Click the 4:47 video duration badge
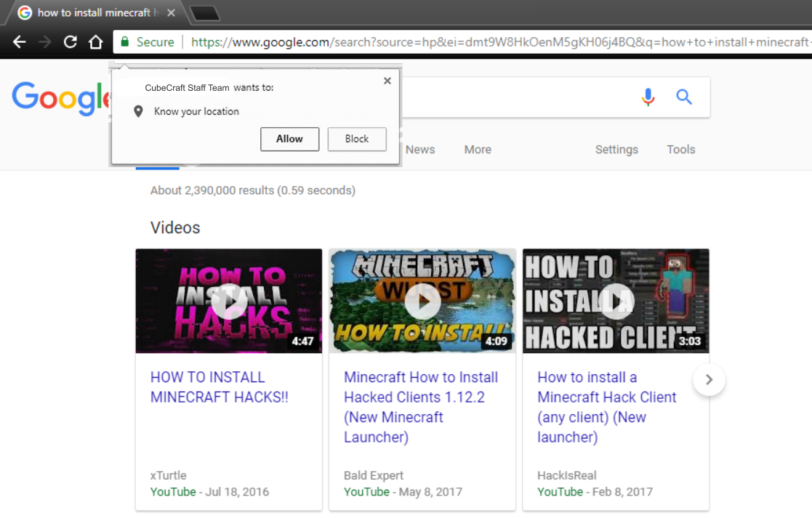The width and height of the screenshot is (812, 518). point(302,341)
